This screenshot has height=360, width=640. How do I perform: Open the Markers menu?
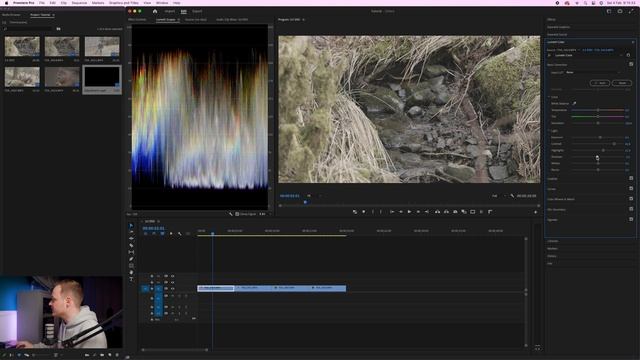98,3
